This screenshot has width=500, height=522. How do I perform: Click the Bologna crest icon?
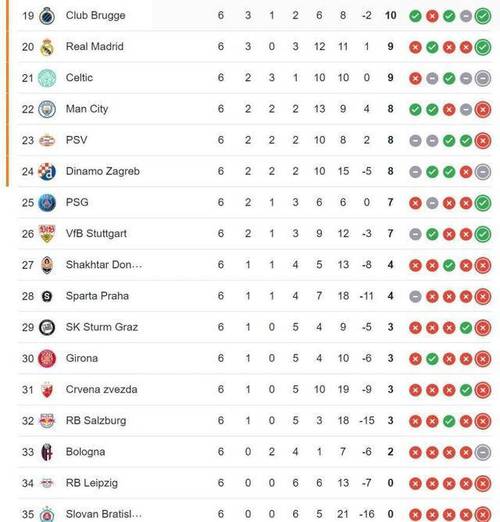47,452
